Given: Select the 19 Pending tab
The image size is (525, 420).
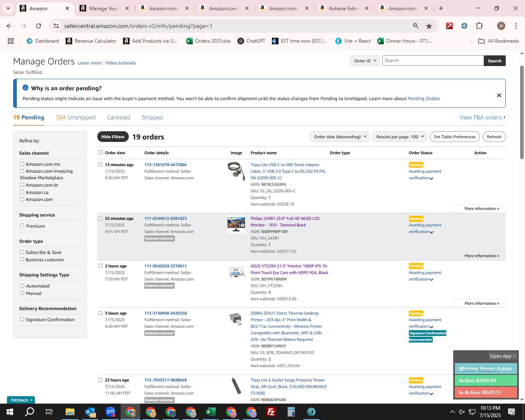Looking at the screenshot, I should [x=29, y=117].
